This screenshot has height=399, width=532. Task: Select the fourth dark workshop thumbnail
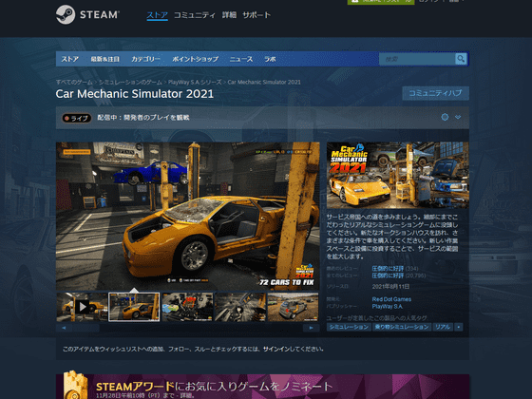tap(240, 307)
